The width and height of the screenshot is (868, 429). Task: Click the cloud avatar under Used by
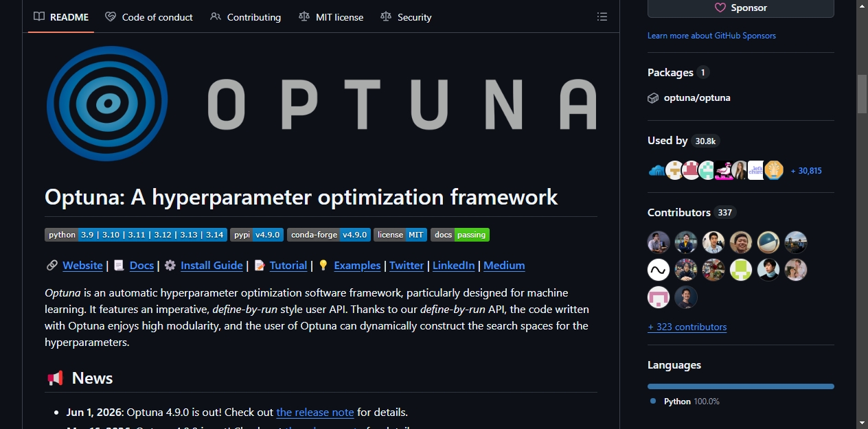click(x=656, y=170)
